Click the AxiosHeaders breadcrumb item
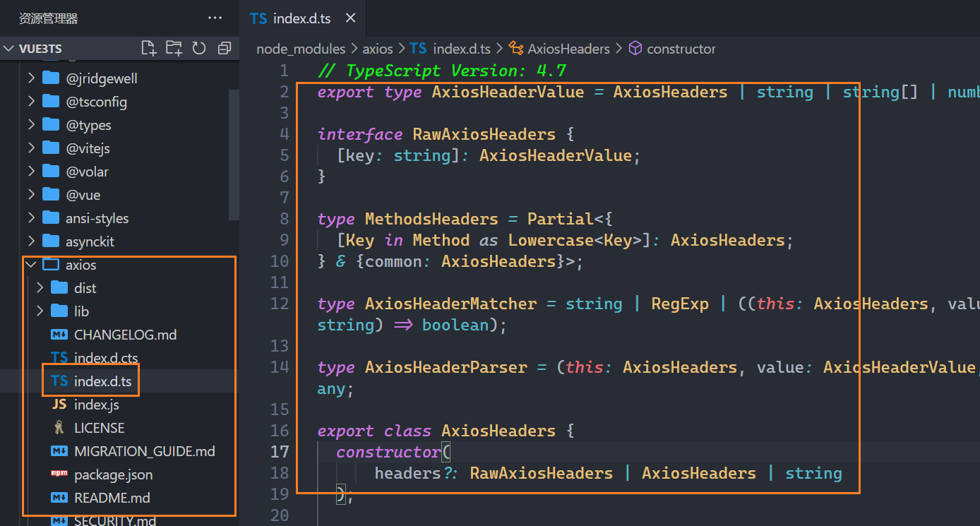The image size is (980, 526). (568, 49)
